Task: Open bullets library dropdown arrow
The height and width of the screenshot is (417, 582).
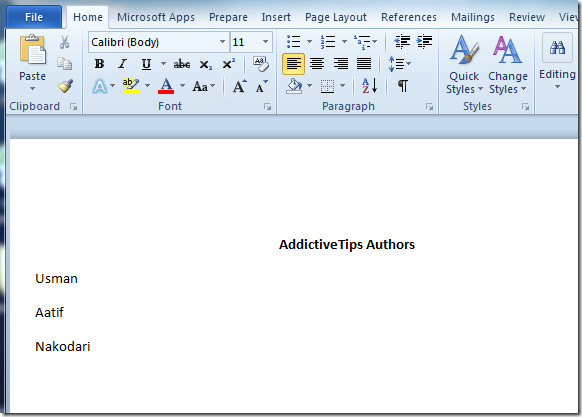Action: tap(309, 42)
